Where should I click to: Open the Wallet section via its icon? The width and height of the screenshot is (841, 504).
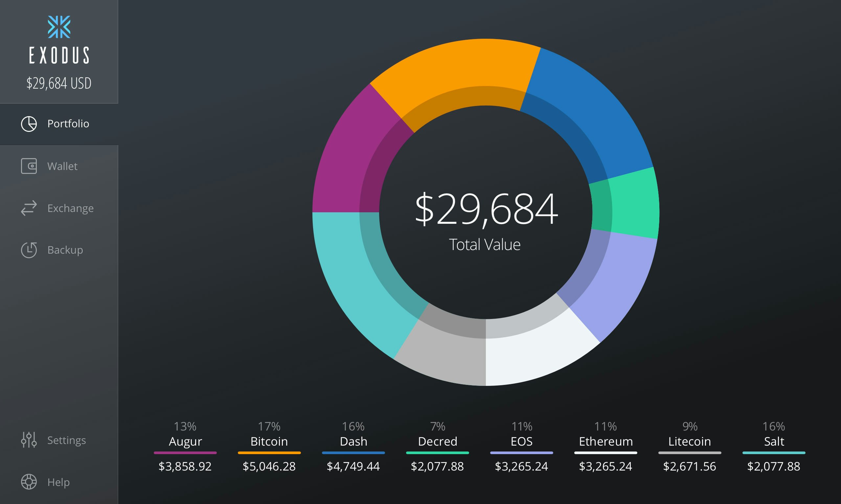point(29,166)
